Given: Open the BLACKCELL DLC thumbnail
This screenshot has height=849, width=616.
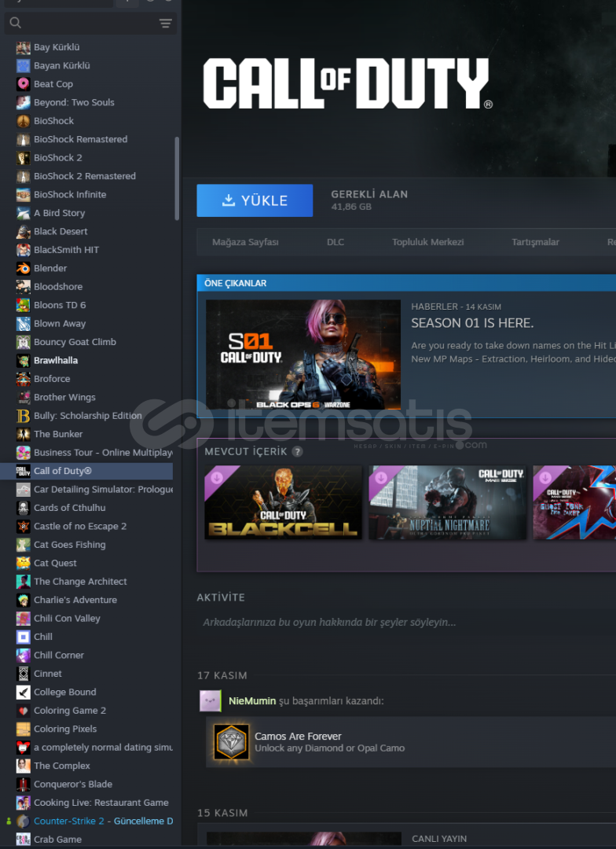Looking at the screenshot, I should click(x=283, y=502).
